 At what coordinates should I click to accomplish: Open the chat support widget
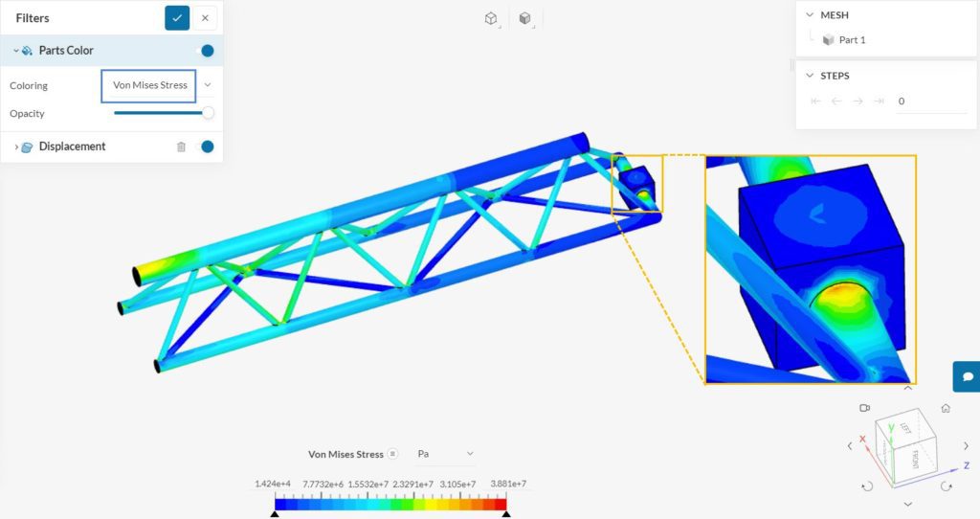(967, 376)
